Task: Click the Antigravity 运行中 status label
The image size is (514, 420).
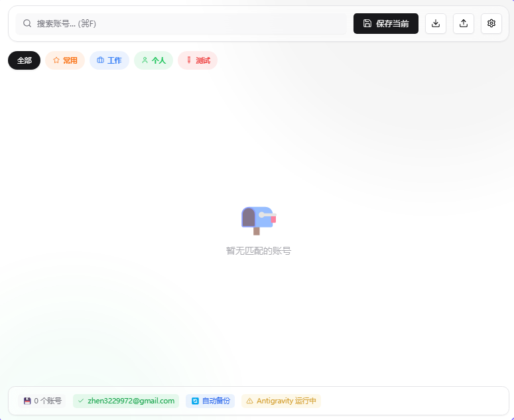Action: pyautogui.click(x=286, y=401)
